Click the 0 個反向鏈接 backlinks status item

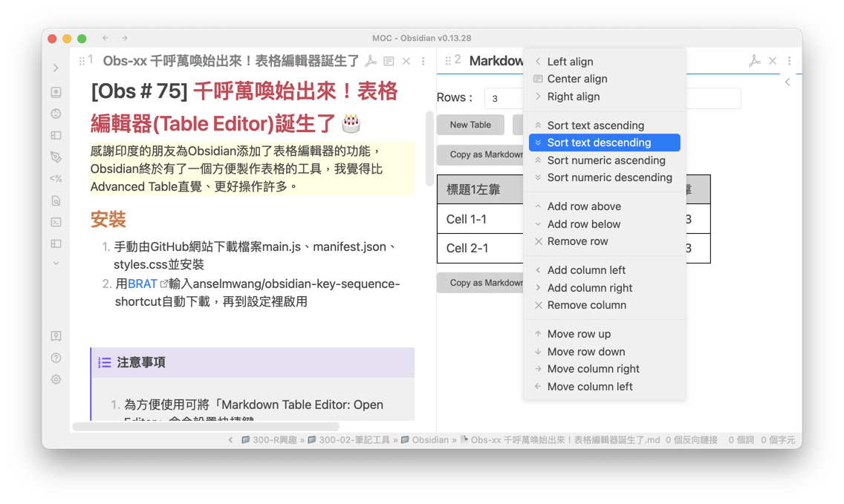click(x=692, y=440)
